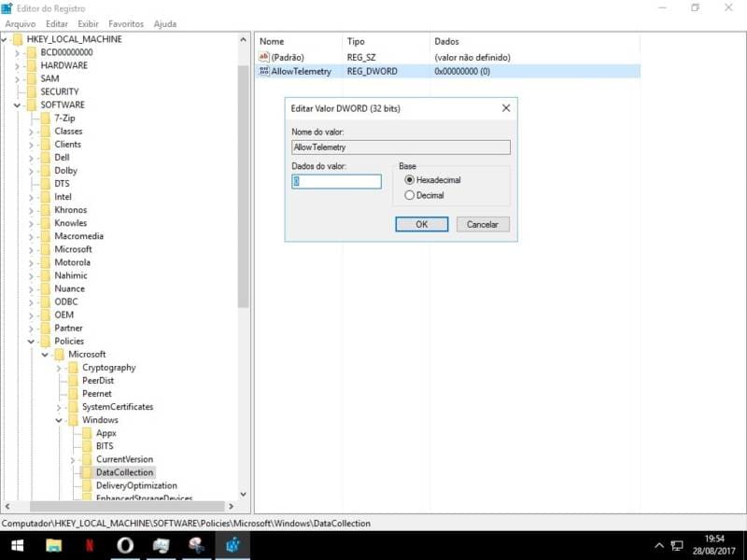Click the Nome column header
The image size is (747, 560).
pos(298,42)
